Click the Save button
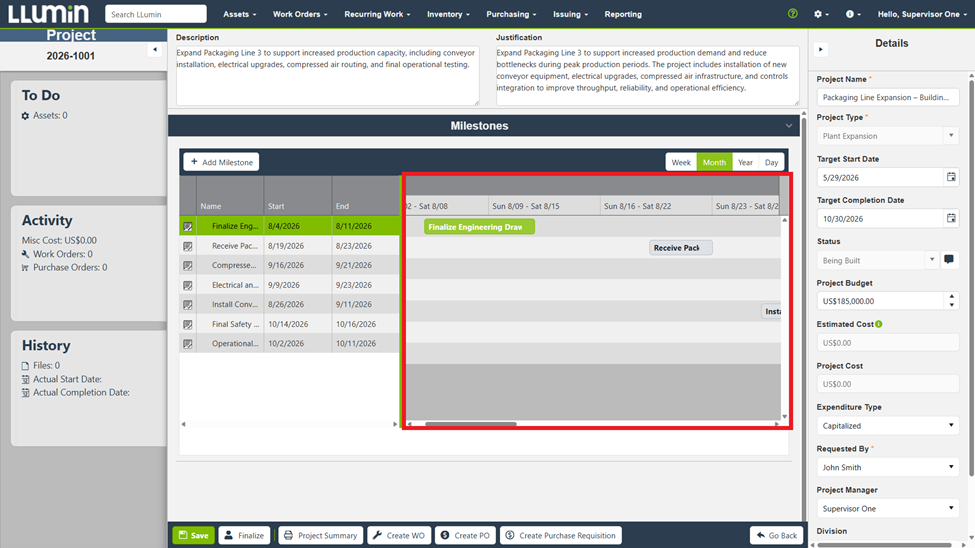Viewport: 975px width, 548px height. click(x=193, y=535)
